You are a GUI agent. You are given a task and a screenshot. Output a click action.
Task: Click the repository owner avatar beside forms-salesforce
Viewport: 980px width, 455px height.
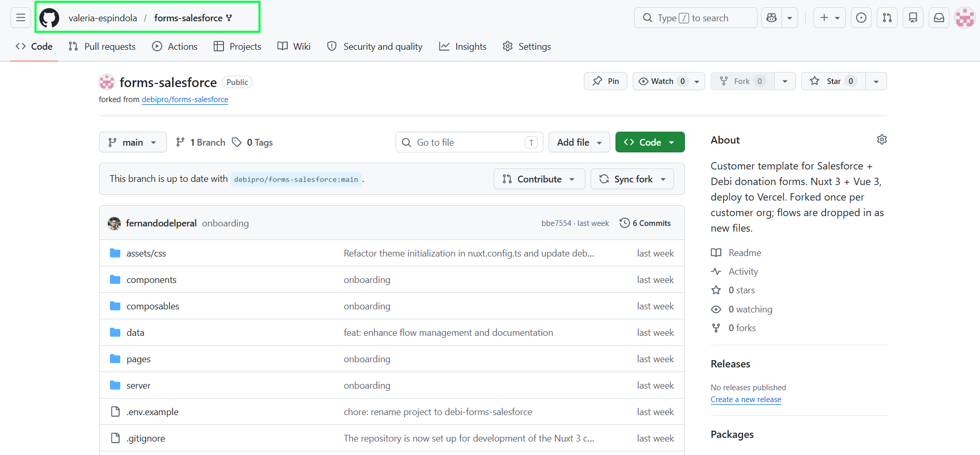(x=107, y=82)
